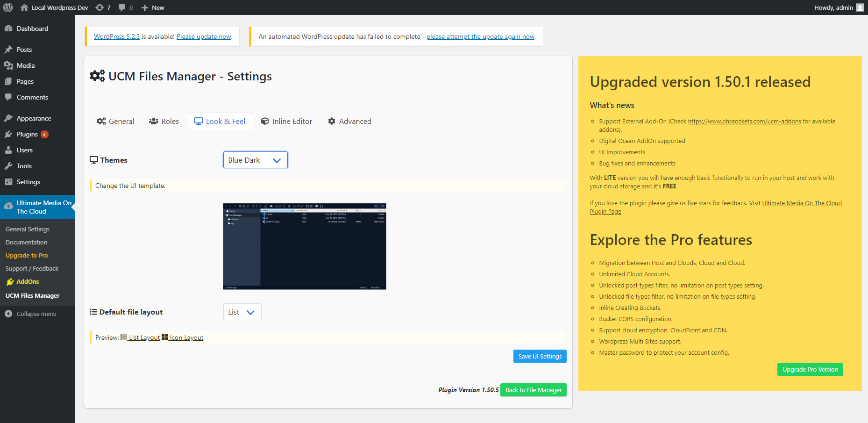Screen dimensions: 868x423
Task: Click the Tools wrench icon
Action: click(8, 166)
